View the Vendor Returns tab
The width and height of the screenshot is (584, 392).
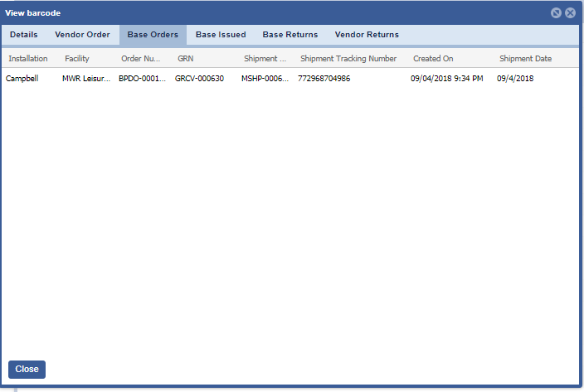[367, 35]
